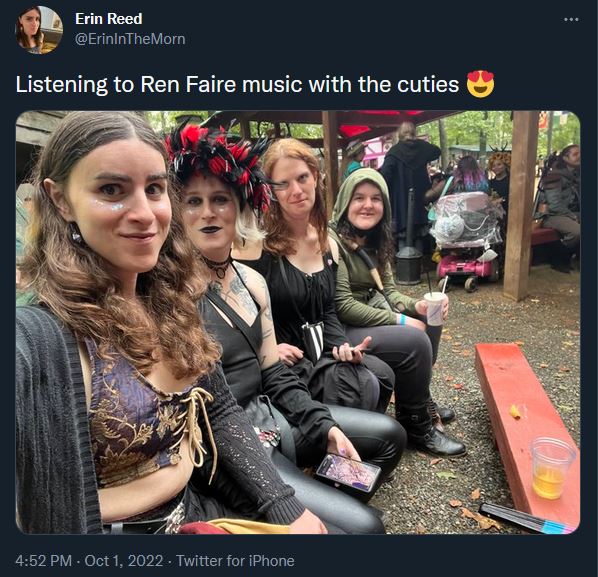This screenshot has height=577, width=598.
Task: Open Erin Reed's round profile avatar
Action: pos(39,30)
